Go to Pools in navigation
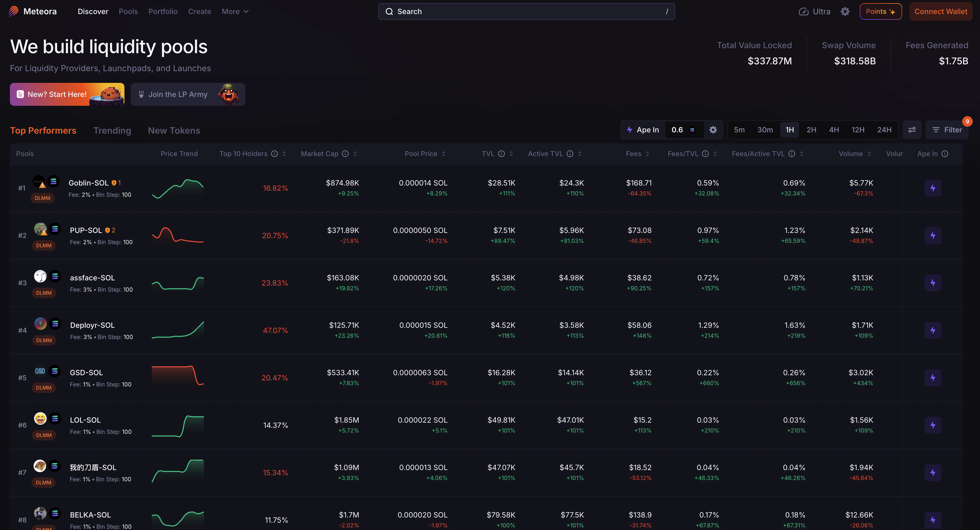 click(128, 11)
